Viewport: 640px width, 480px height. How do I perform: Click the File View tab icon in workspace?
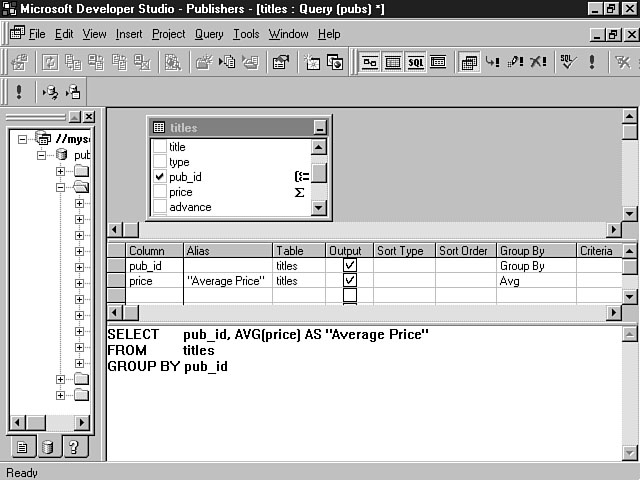[22, 447]
